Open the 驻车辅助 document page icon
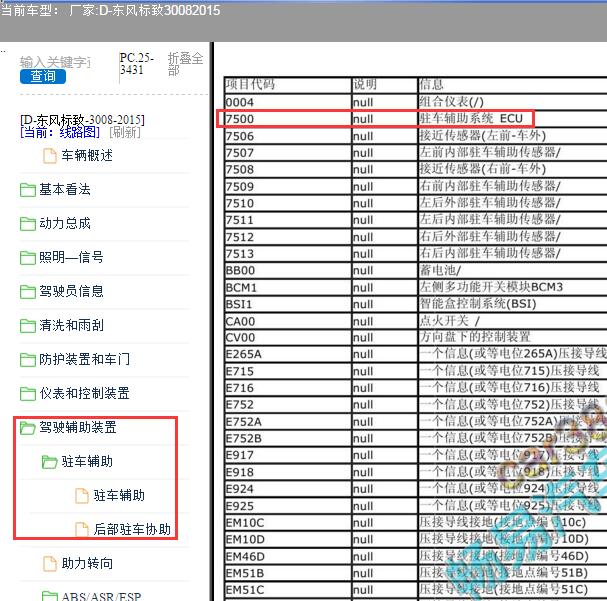Viewport: 607px width, 601px height. [x=82, y=496]
